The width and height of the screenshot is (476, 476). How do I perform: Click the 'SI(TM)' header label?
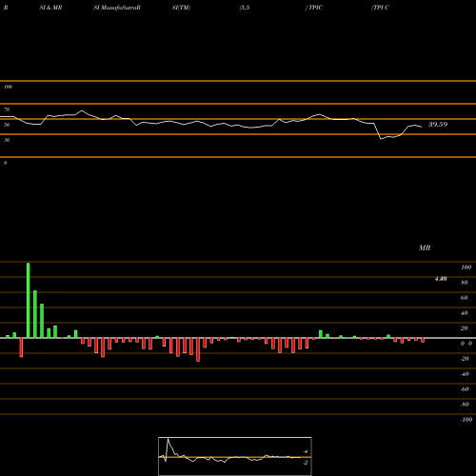[181, 8]
